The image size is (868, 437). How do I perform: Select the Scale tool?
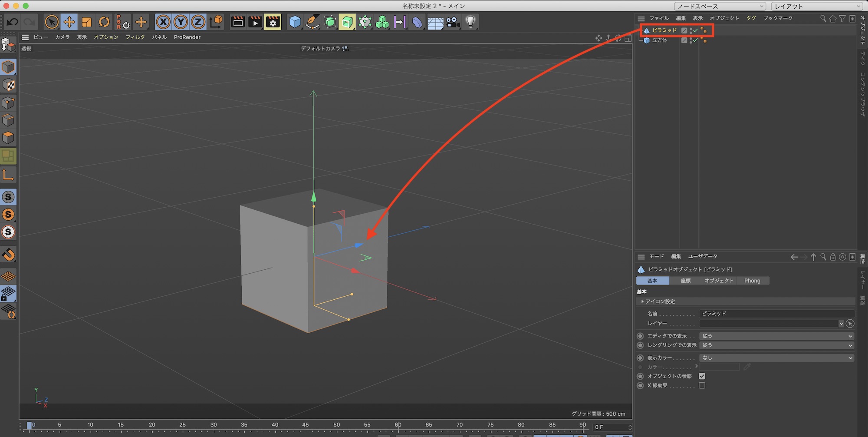tap(87, 22)
